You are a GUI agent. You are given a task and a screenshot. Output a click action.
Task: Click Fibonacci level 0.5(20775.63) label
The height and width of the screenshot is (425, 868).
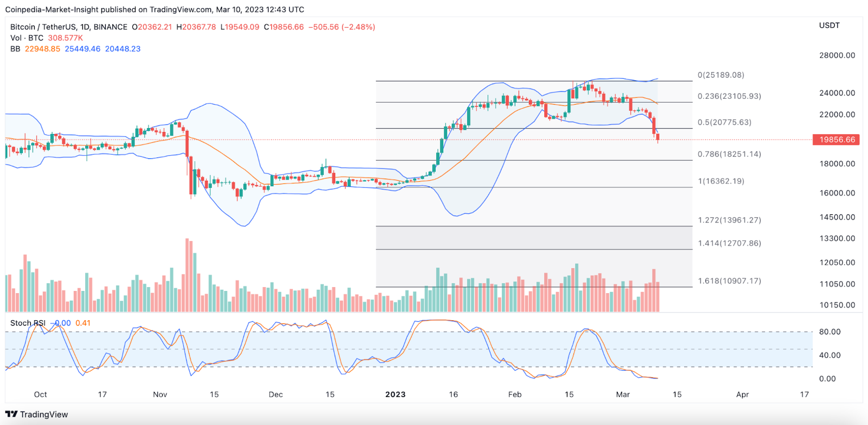(724, 122)
